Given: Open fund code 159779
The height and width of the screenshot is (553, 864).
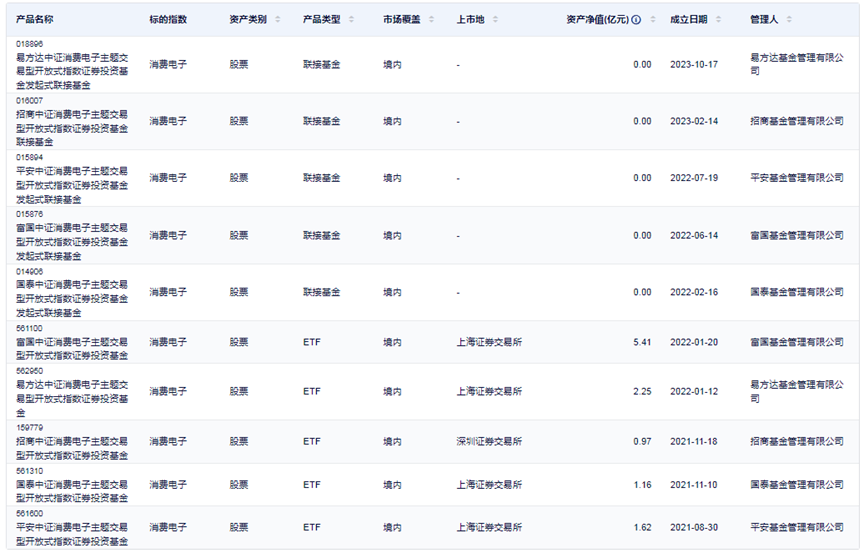Looking at the screenshot, I should click(x=30, y=428).
